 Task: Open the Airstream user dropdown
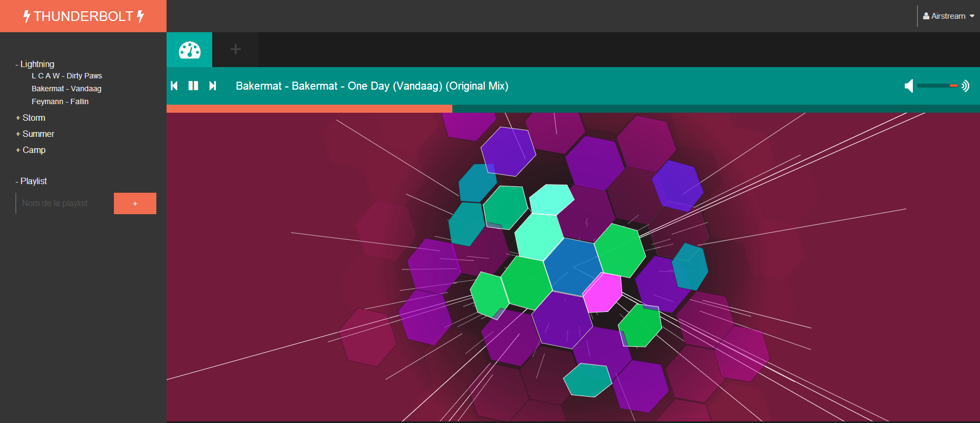pos(949,16)
